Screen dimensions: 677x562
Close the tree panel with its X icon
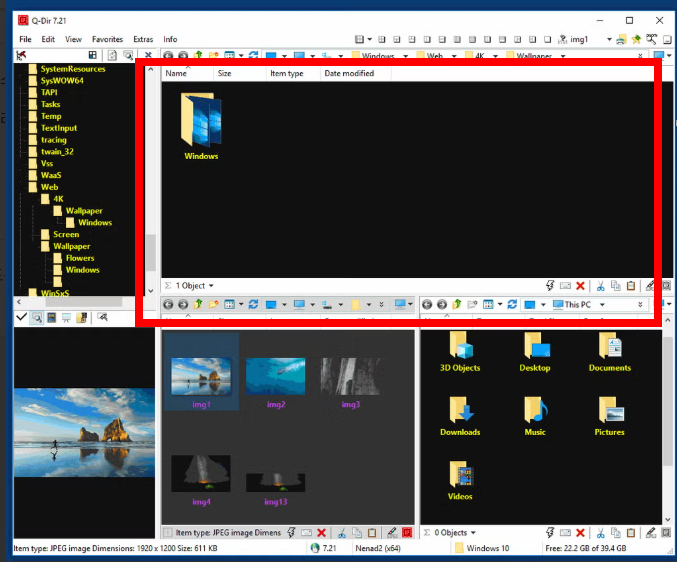tap(148, 55)
